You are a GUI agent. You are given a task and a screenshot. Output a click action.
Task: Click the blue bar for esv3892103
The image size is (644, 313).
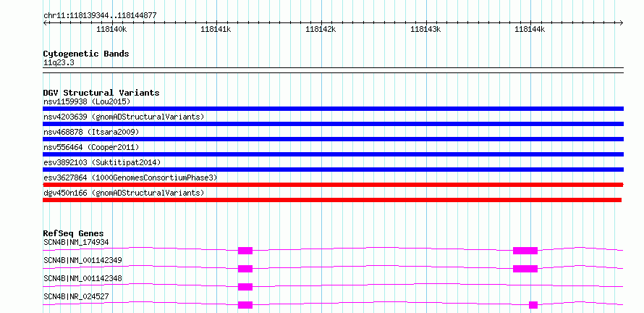(333, 170)
